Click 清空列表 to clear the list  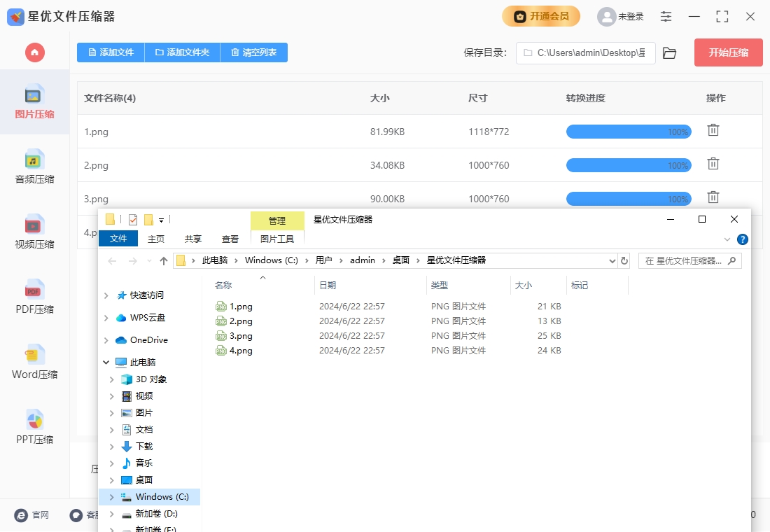click(x=254, y=52)
